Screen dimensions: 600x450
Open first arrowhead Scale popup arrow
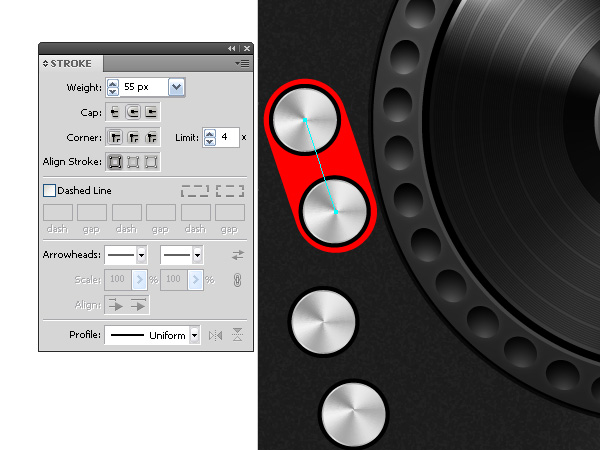pyautogui.click(x=139, y=280)
